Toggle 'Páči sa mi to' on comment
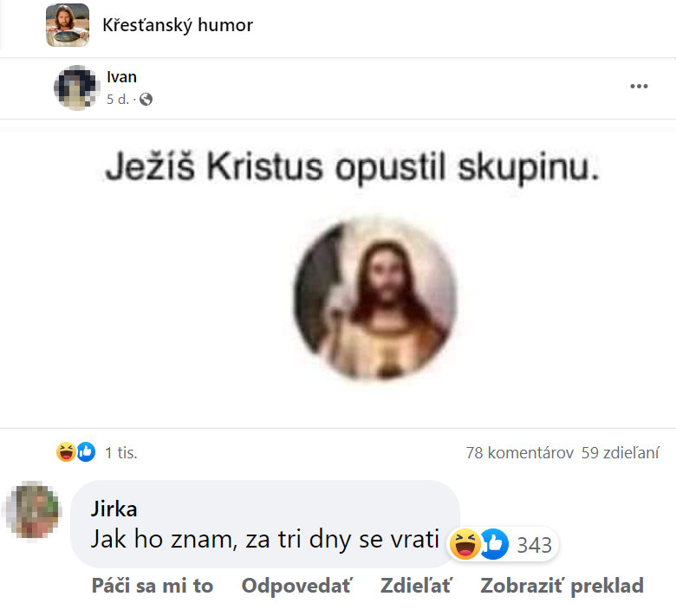 tap(153, 586)
